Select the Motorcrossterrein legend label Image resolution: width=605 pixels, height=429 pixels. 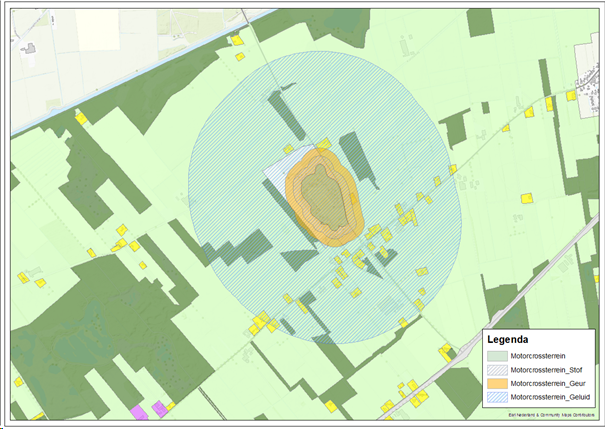pyautogui.click(x=541, y=356)
